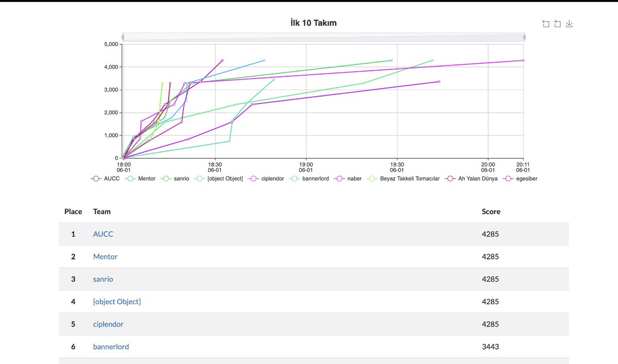The width and height of the screenshot is (618, 364).
Task: Hide egesiber series in the legend
Action: point(520,179)
